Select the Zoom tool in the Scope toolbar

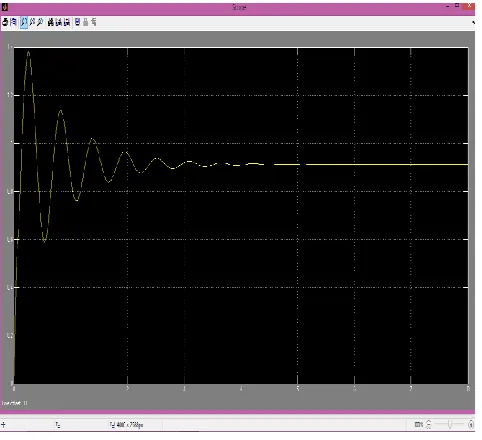click(24, 22)
